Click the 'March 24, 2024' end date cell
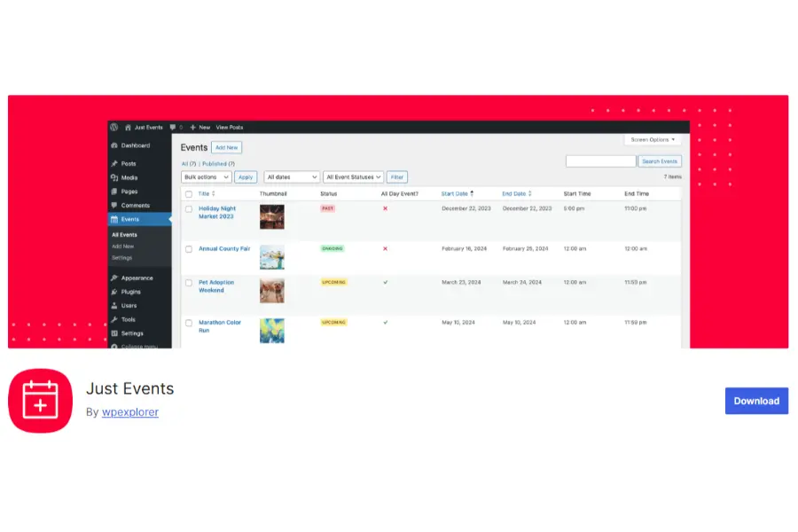The height and width of the screenshot is (532, 798). (x=522, y=283)
